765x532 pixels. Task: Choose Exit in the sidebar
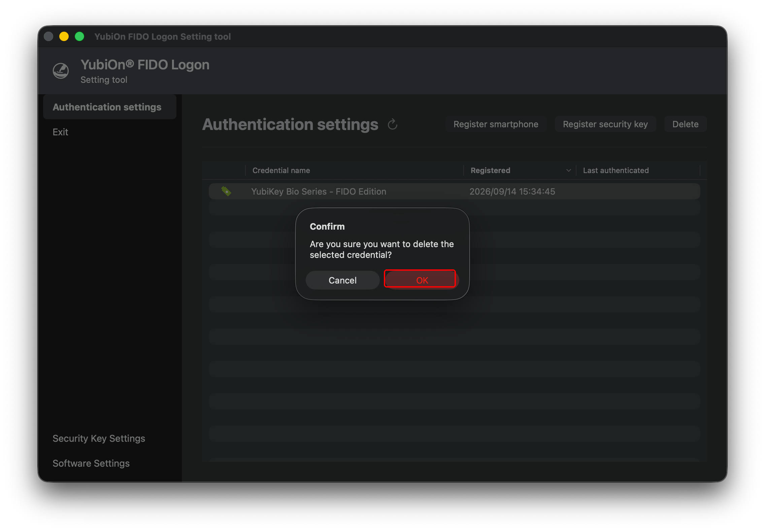click(60, 132)
